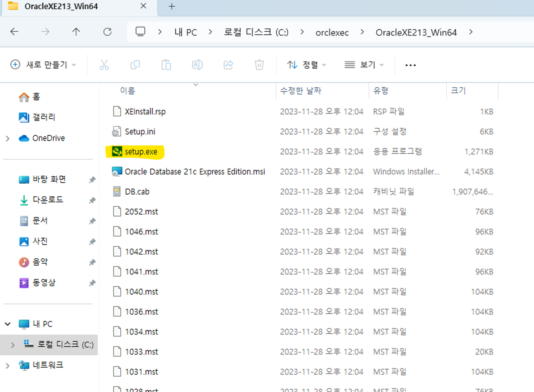Open Gallery (갤러리) in the sidebar
This screenshot has height=392, width=534.
click(37, 117)
